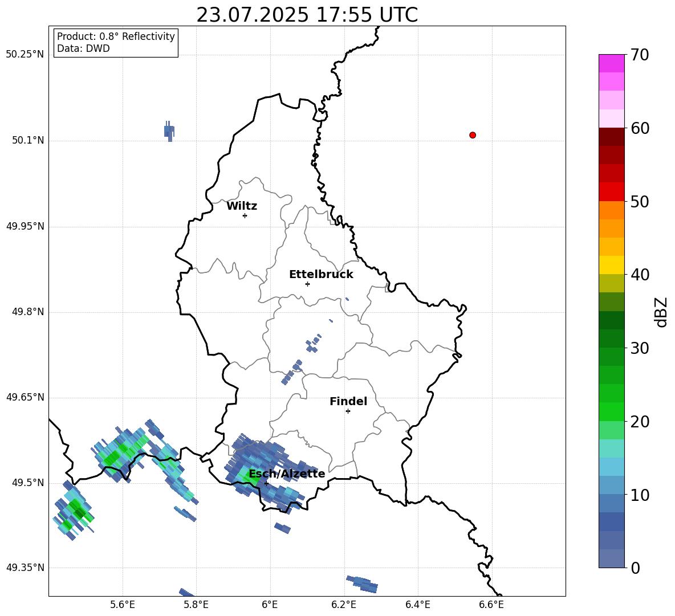Image resolution: width=675 pixels, height=616 pixels.
Task: Select the Wiltz city label
Action: pos(242,206)
